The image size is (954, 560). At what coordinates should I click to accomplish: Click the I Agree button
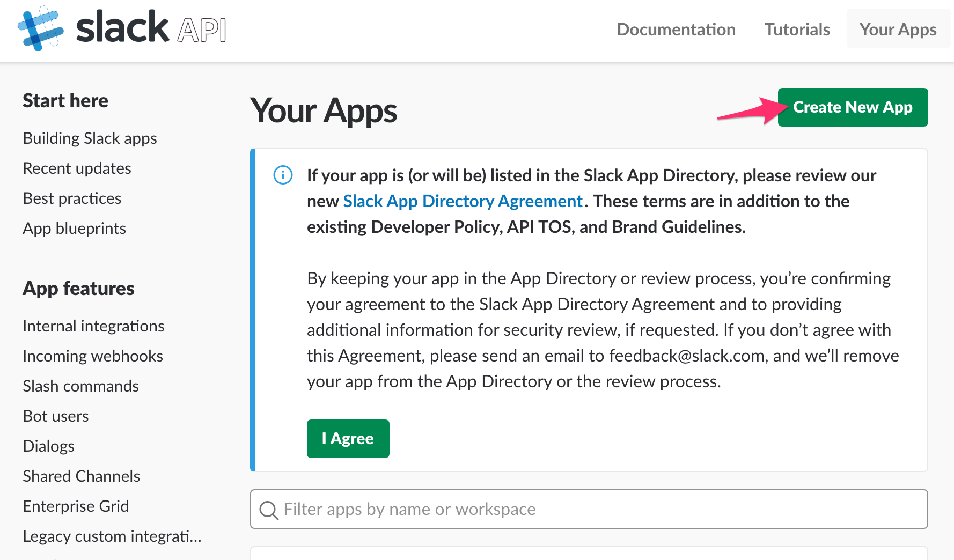pos(348,439)
